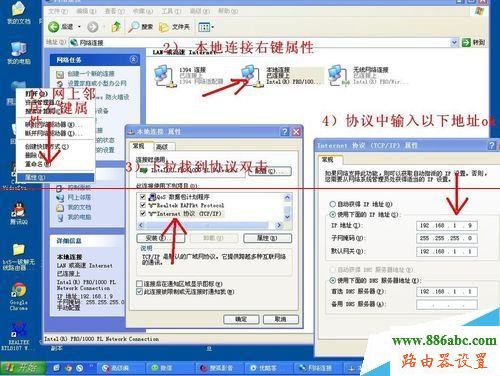Click the IP address input field
500x376 pixels.
[447, 226]
